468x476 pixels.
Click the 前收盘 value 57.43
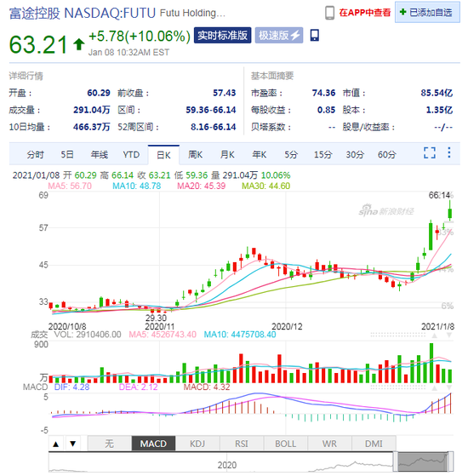(224, 93)
